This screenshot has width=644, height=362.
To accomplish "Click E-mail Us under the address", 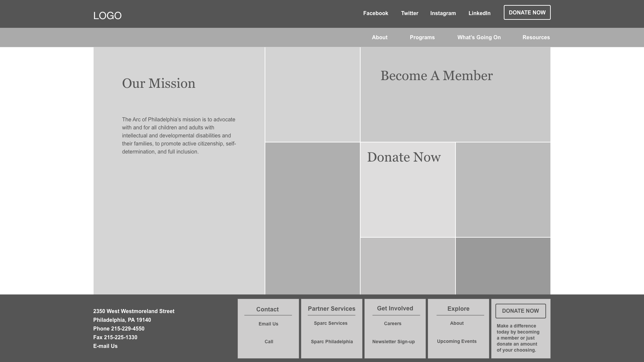I will [105, 346].
